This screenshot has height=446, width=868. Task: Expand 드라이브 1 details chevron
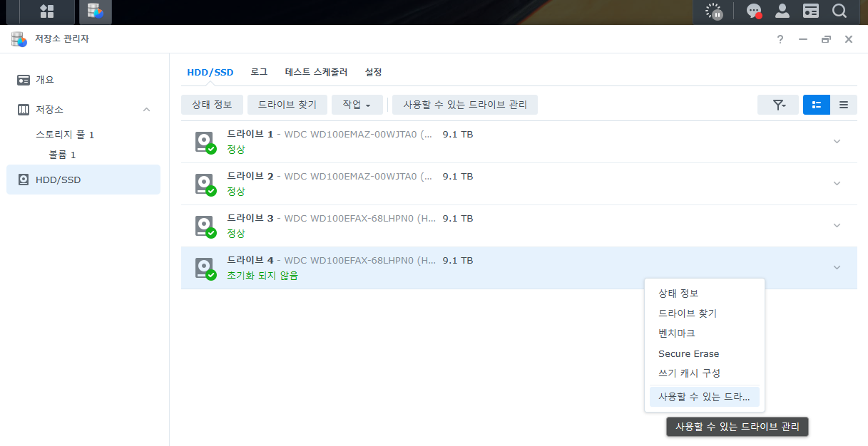click(837, 141)
